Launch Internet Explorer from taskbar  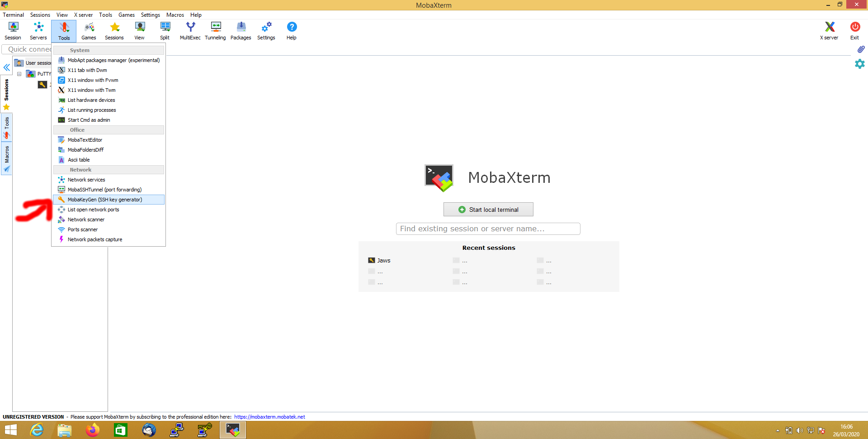point(37,430)
